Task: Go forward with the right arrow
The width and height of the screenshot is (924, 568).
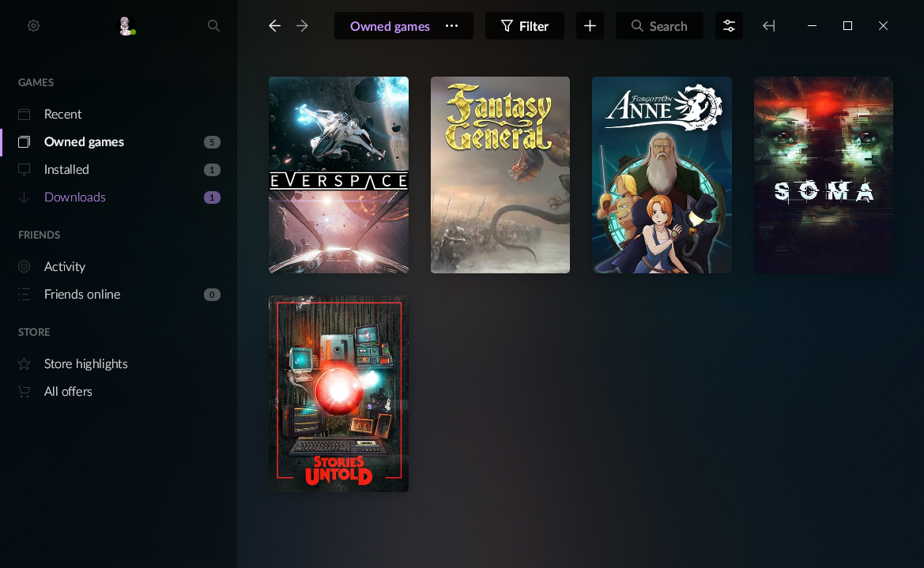Action: coord(302,26)
